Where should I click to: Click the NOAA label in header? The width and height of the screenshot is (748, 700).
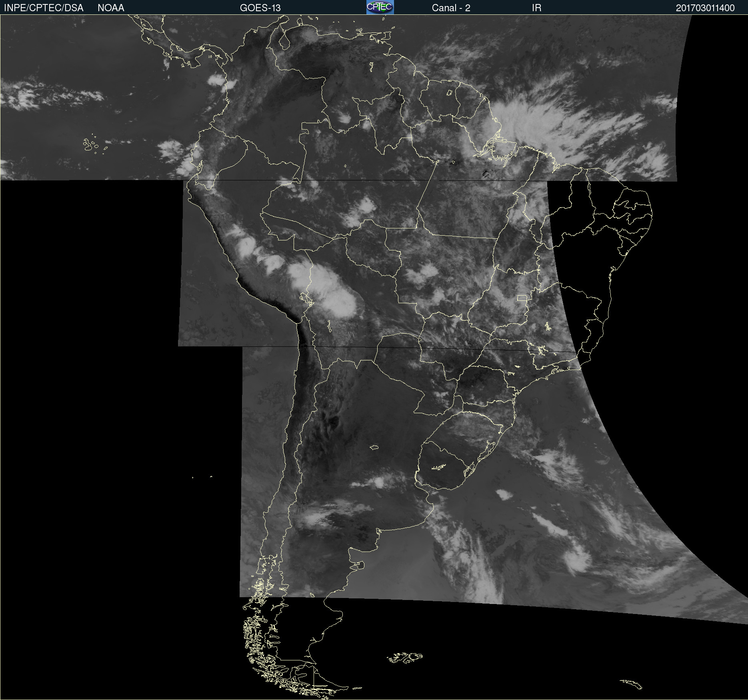[x=111, y=8]
